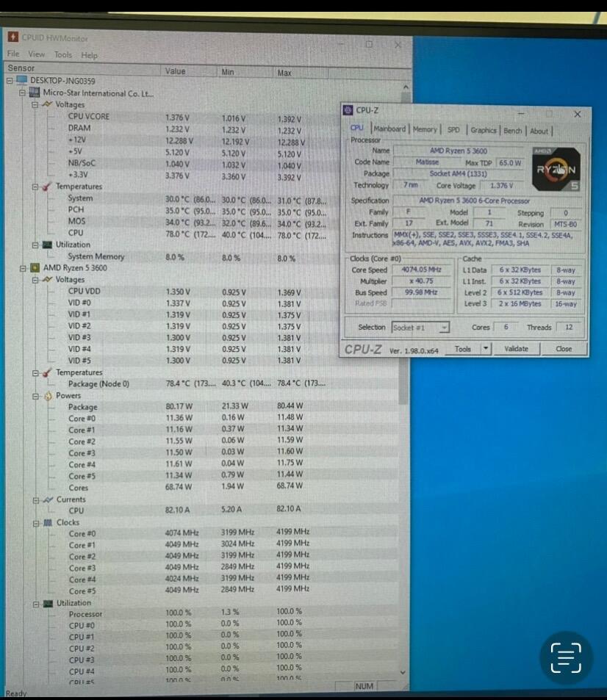Click the Sensor column header
Image resolution: width=607 pixels, height=700 pixels.
pos(82,68)
